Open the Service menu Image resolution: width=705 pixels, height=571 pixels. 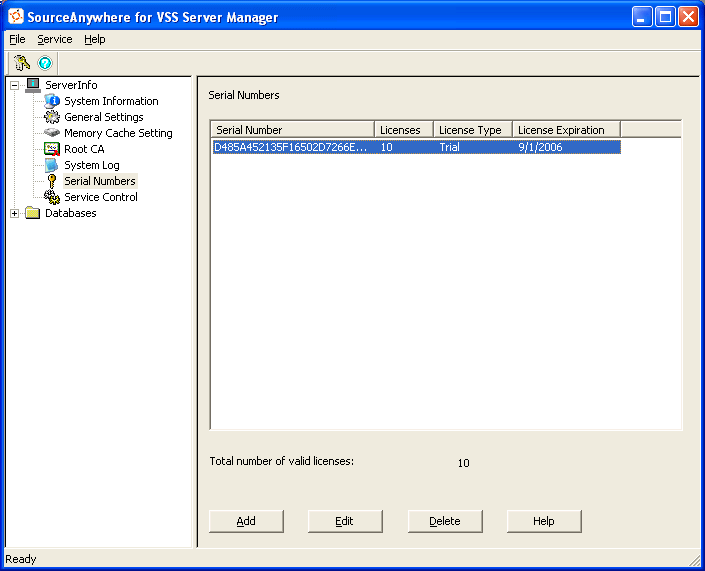(55, 39)
